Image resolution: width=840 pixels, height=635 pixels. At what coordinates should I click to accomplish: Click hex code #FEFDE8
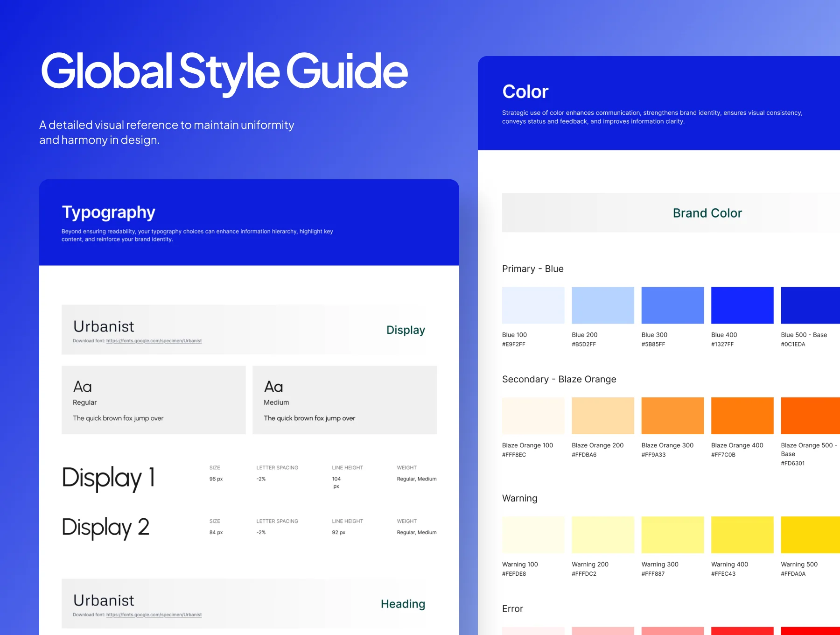pyautogui.click(x=514, y=574)
